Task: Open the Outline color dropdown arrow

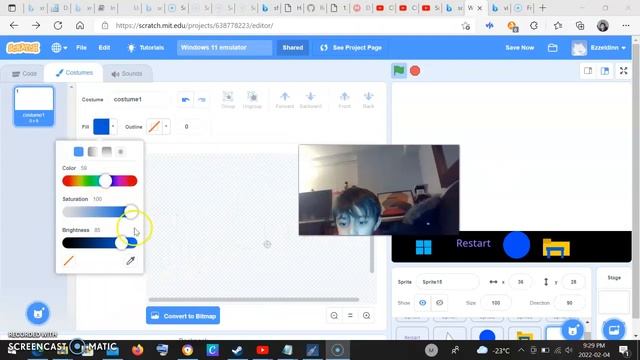Action: (166, 127)
